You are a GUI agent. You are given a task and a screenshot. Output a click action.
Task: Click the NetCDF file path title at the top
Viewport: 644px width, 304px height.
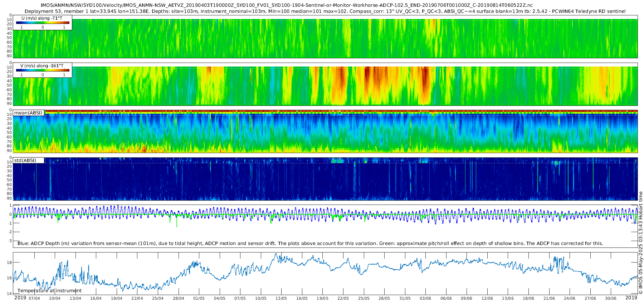pyautogui.click(x=286, y=5)
